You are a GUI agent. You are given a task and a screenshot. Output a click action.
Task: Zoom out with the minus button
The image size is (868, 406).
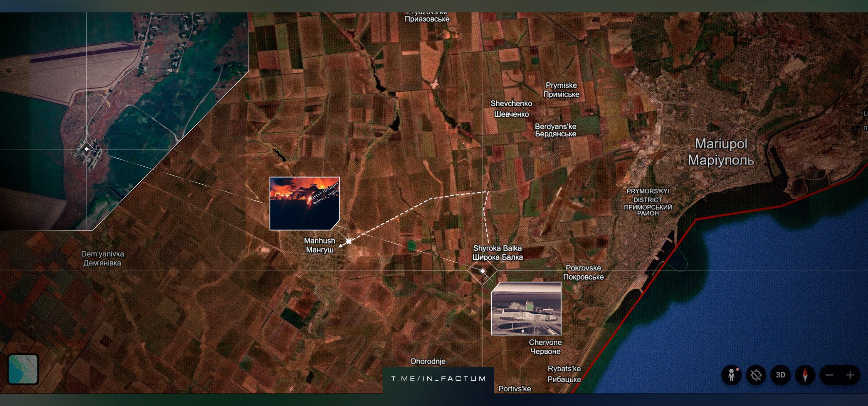point(830,375)
